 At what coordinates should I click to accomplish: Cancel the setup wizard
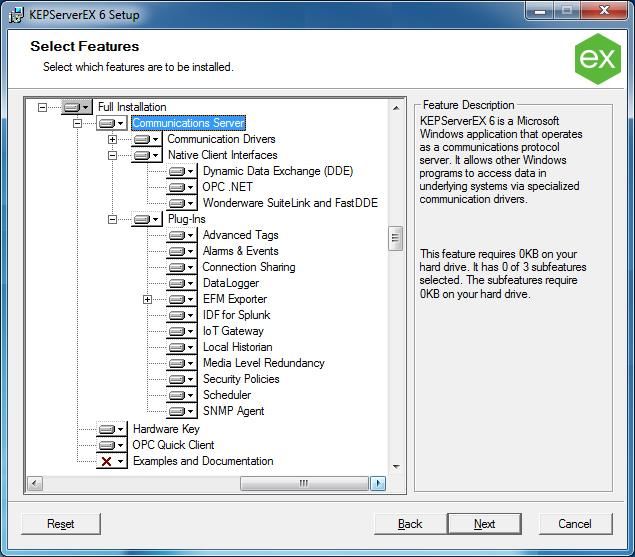pos(575,524)
